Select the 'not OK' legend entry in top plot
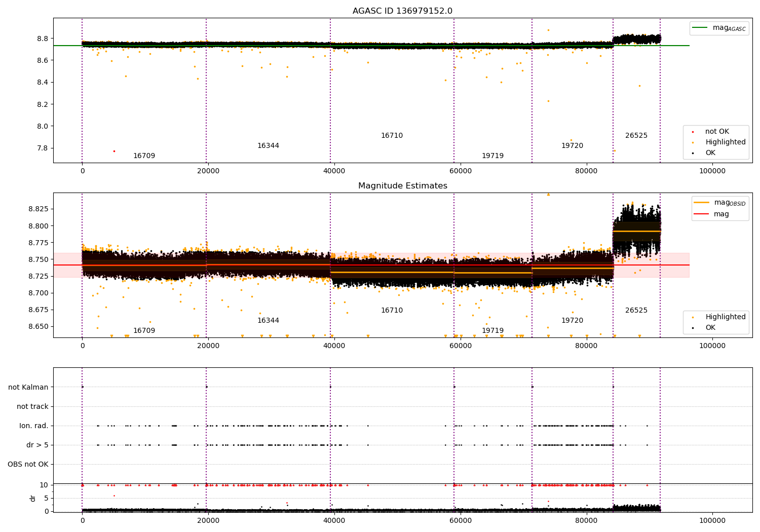Screen dimensions: 760x532 [x=717, y=132]
